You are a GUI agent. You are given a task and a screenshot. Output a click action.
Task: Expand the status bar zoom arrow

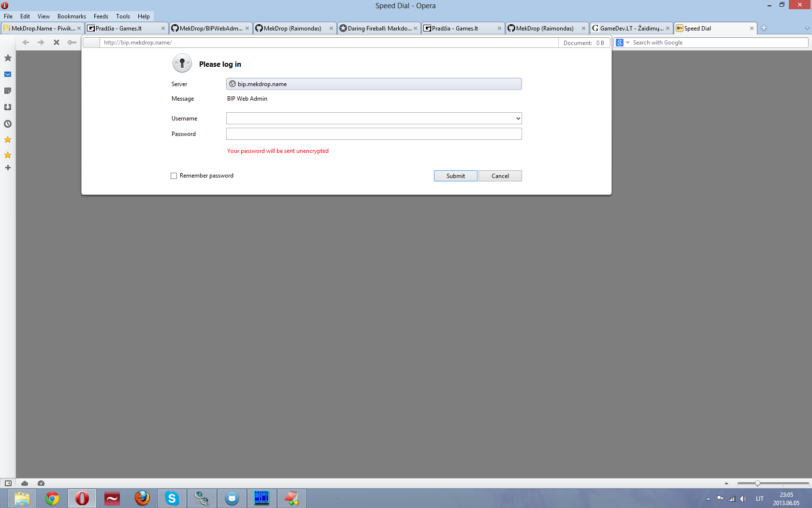point(726,483)
